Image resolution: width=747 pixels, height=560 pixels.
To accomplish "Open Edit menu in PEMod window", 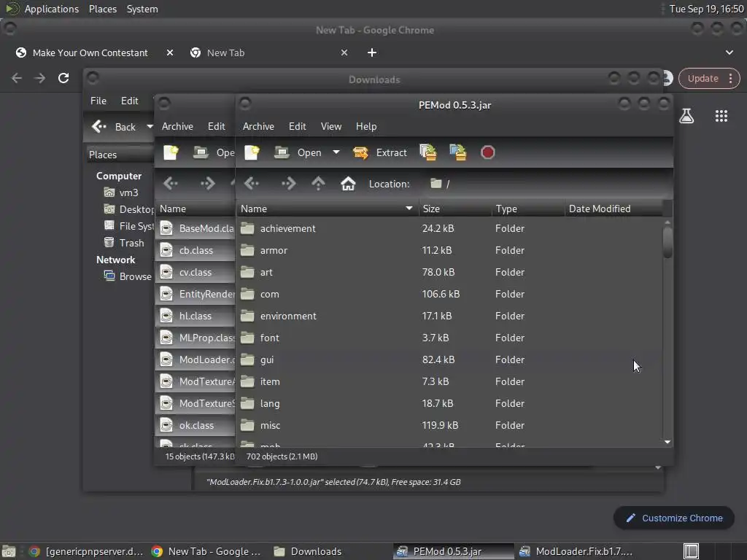I will click(298, 126).
